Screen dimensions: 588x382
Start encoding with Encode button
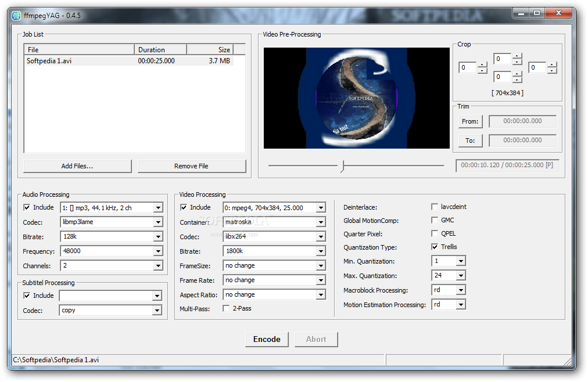pos(267,340)
